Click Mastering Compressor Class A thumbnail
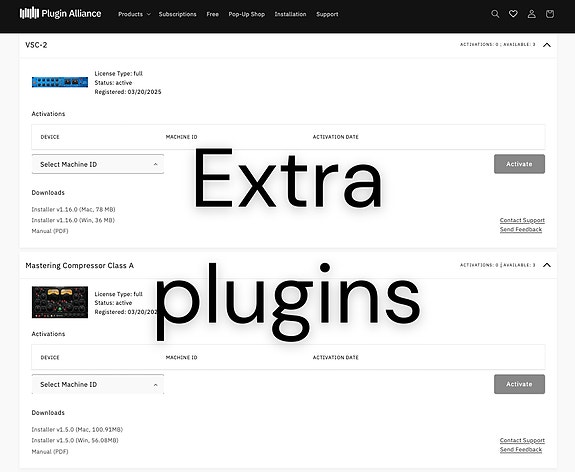575x472 pixels. pyautogui.click(x=60, y=302)
